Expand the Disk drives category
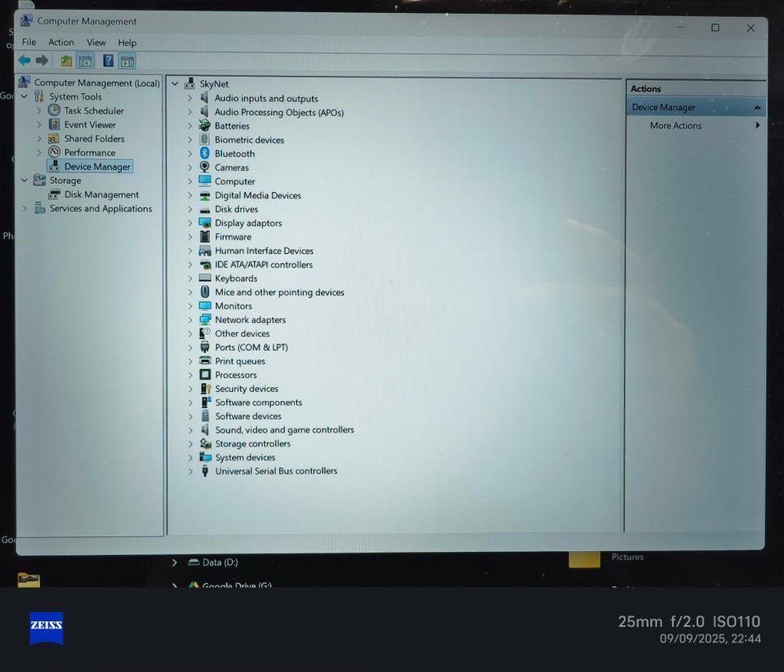Viewport: 784px width, 672px height. (189, 209)
